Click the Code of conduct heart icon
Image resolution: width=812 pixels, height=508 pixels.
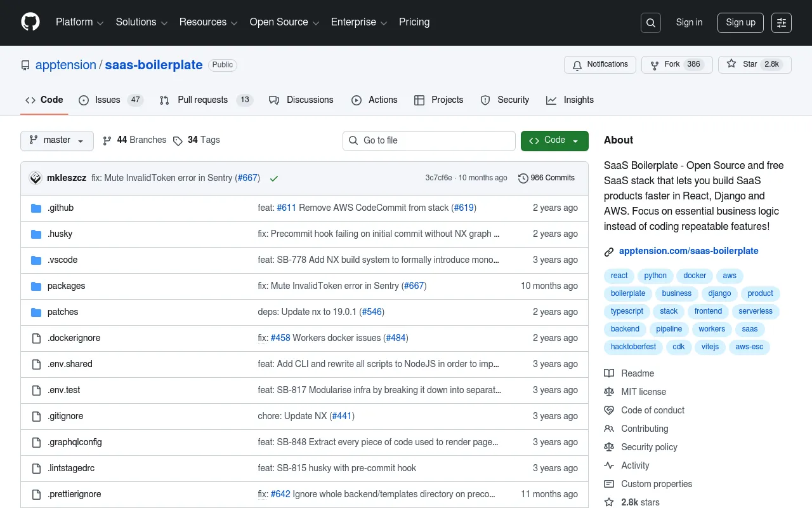coord(609,410)
